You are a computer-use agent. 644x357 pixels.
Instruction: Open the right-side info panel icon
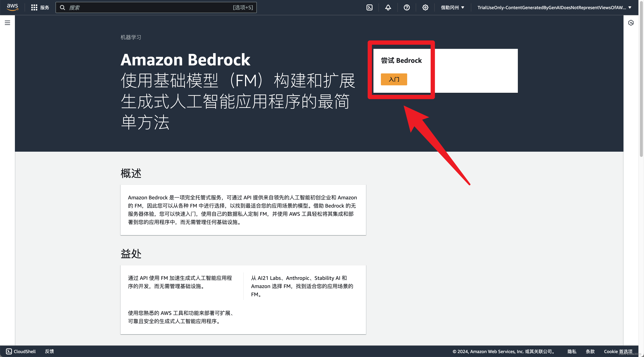[631, 23]
